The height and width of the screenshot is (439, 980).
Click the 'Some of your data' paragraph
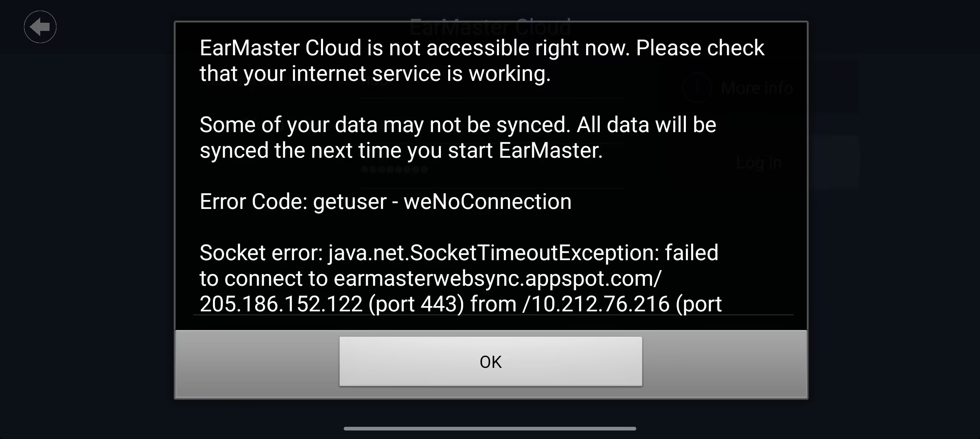coord(458,137)
